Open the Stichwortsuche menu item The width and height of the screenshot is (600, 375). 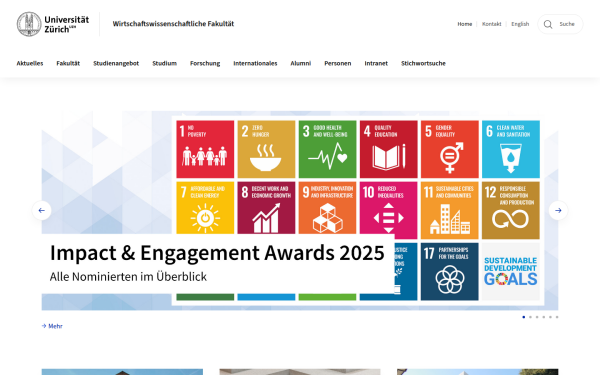(423, 64)
